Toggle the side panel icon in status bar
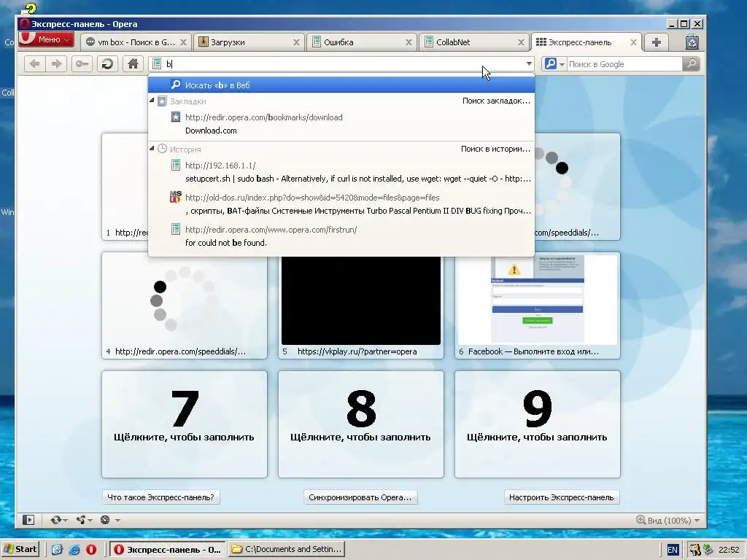Screen dimensions: 747x560 pyautogui.click(x=28, y=520)
